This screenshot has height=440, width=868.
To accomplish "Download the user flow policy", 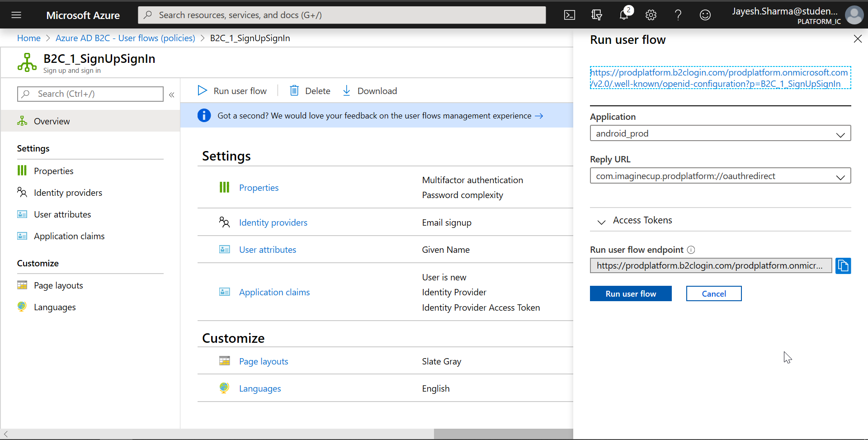I will (x=369, y=90).
